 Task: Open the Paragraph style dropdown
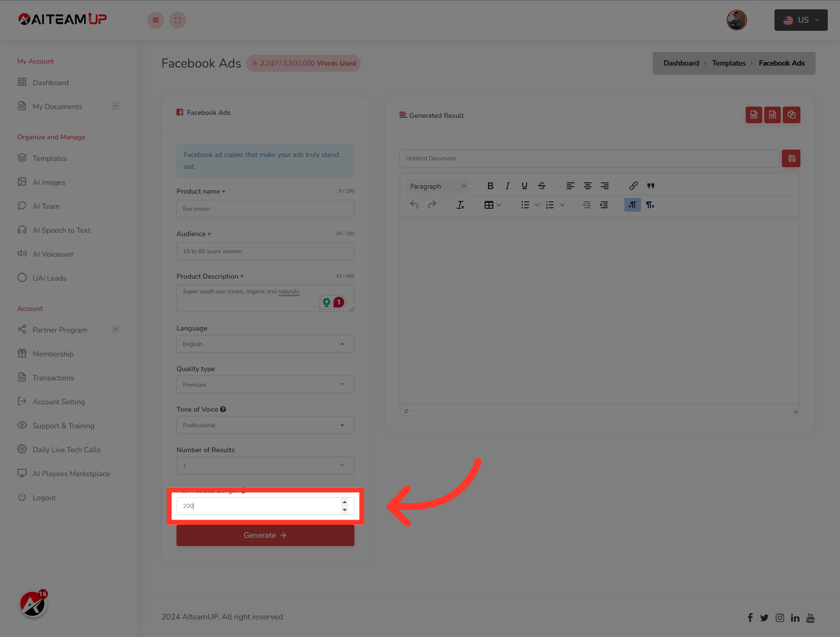[x=438, y=186]
